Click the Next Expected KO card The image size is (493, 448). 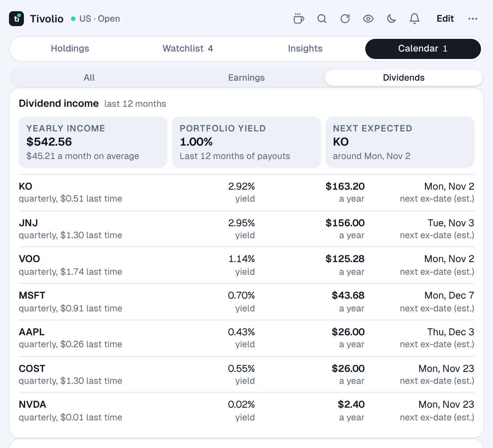(x=400, y=142)
